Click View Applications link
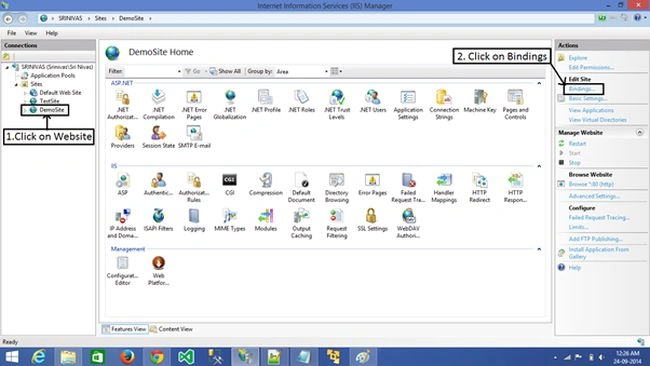This screenshot has height=366, width=650. [591, 110]
